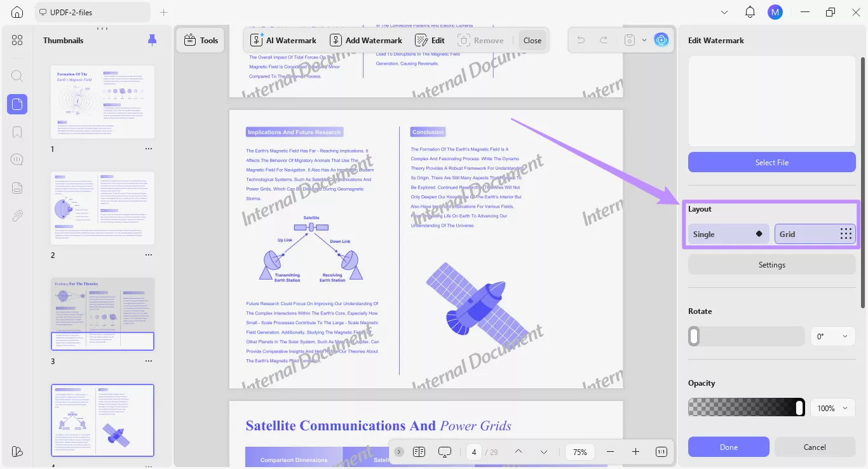This screenshot has height=469, width=868.
Task: Open the Opacity percentage dropdown
Action: point(832,407)
